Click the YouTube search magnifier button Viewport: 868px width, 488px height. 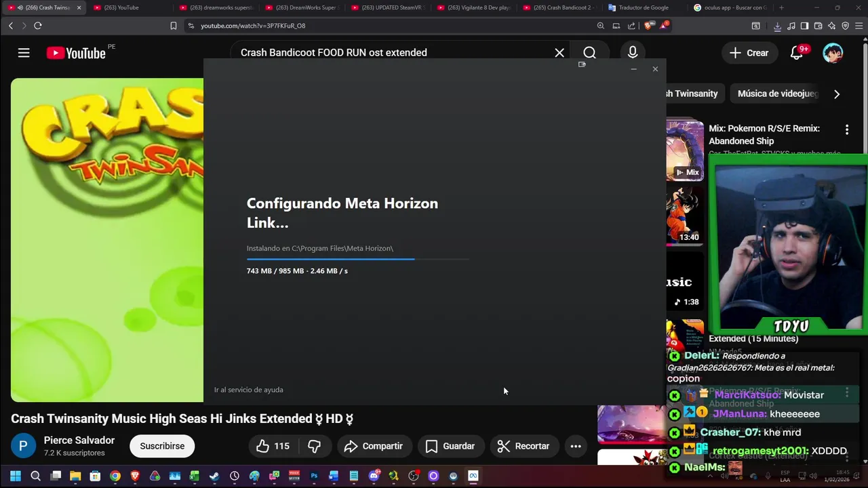pyautogui.click(x=590, y=53)
